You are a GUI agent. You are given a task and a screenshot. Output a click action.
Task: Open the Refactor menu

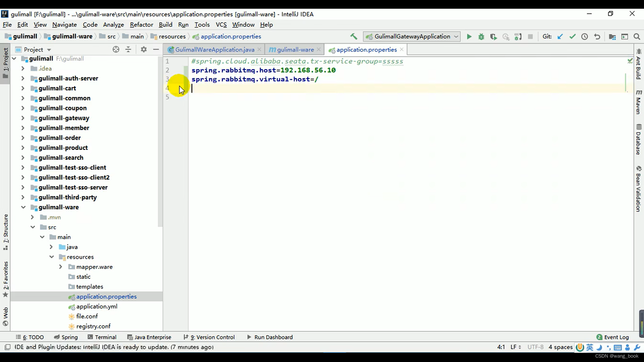click(x=142, y=24)
